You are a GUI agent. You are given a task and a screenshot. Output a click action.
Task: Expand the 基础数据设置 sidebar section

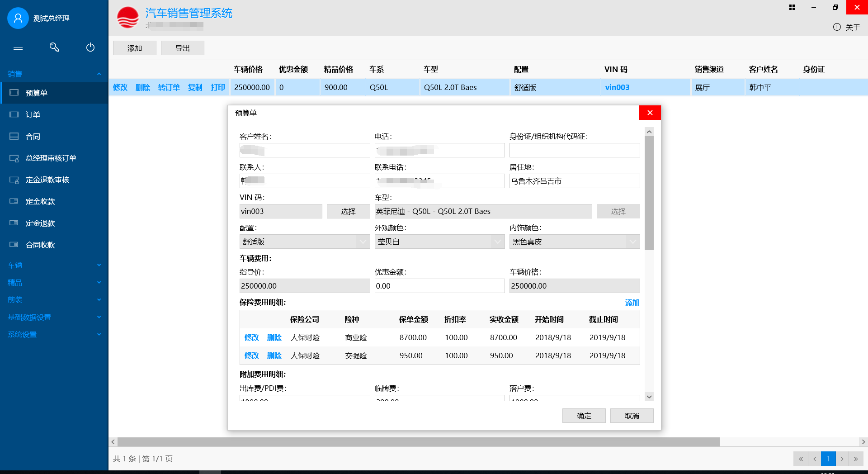point(54,317)
